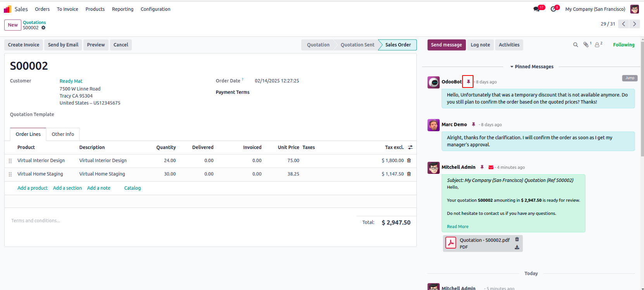Click the Order Date help question mark
The image size is (644, 290).
click(243, 79)
